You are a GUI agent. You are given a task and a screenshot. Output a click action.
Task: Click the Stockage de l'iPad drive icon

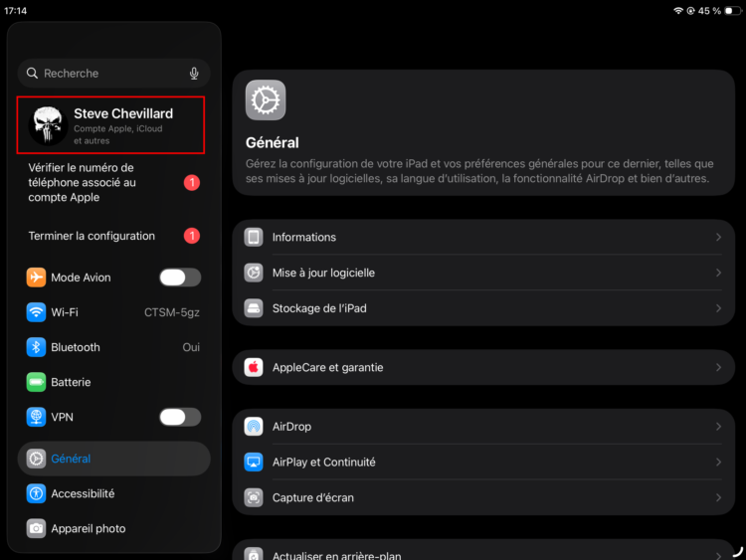(x=254, y=308)
